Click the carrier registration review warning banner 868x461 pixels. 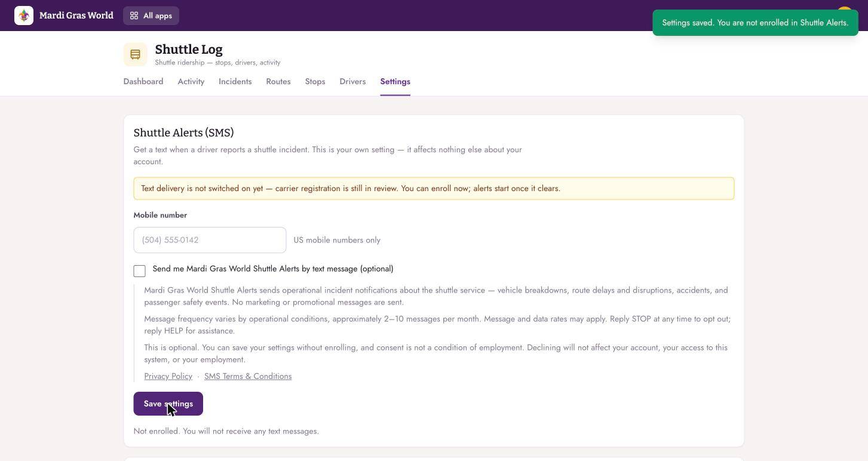pos(434,188)
